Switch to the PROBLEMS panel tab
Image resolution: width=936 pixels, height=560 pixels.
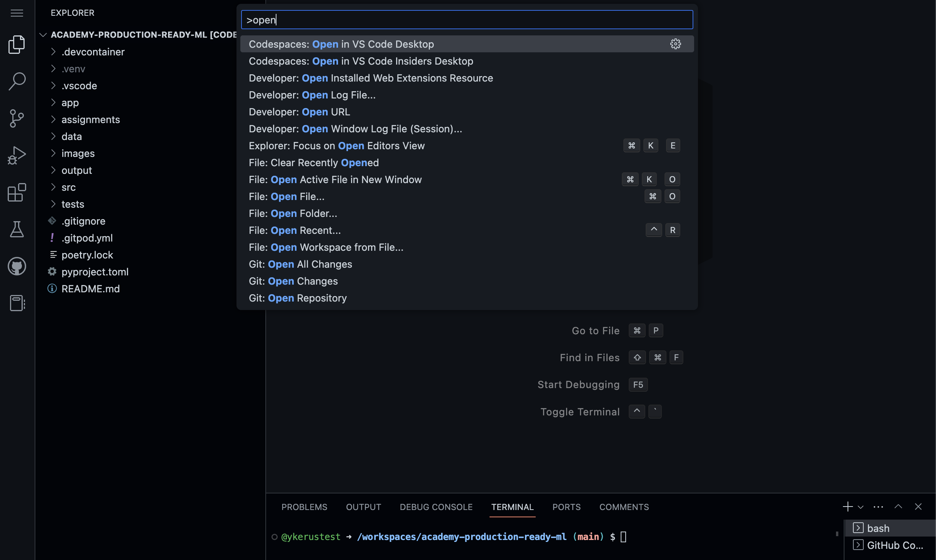pos(304,507)
